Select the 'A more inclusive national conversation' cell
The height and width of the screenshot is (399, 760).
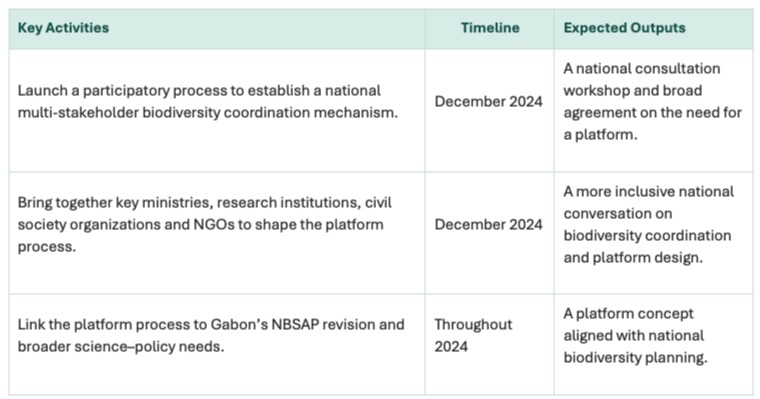[x=653, y=233]
